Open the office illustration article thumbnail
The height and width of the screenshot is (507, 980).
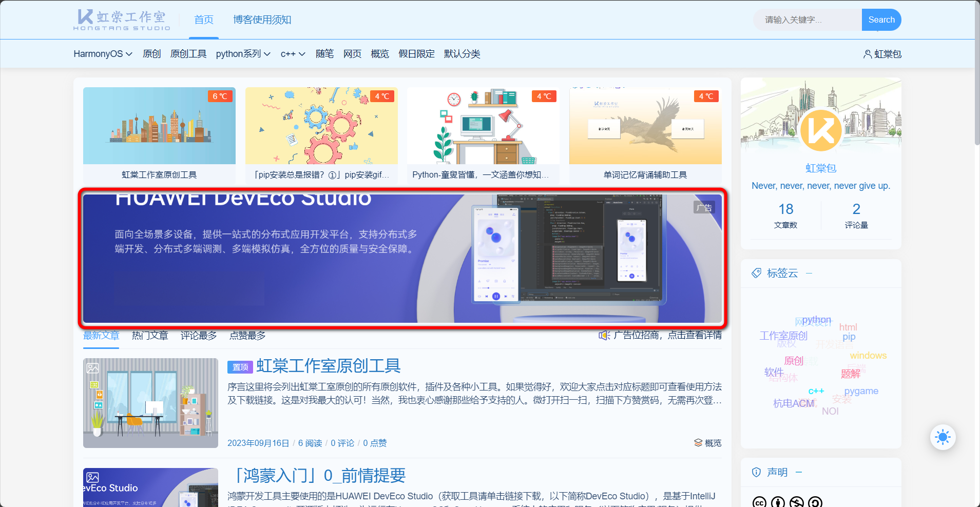tap(150, 403)
